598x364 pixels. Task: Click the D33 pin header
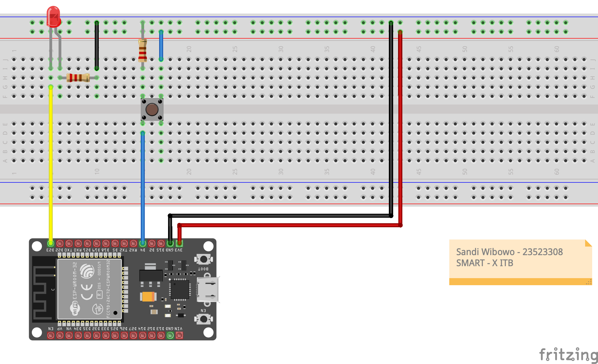click(x=106, y=335)
